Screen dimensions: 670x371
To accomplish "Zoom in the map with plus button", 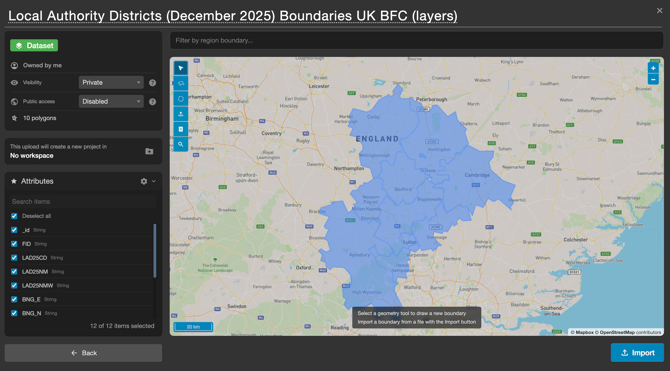I will [653, 68].
